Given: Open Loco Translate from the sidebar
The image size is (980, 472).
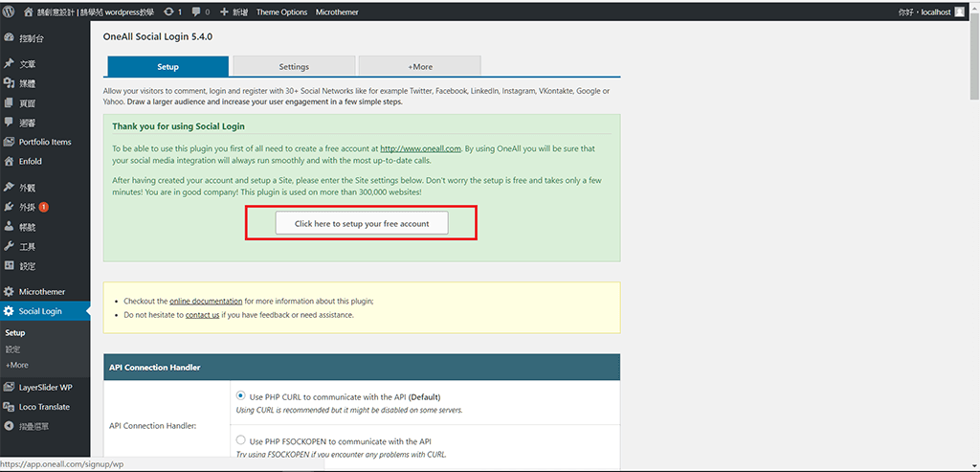Looking at the screenshot, I should tap(44, 407).
